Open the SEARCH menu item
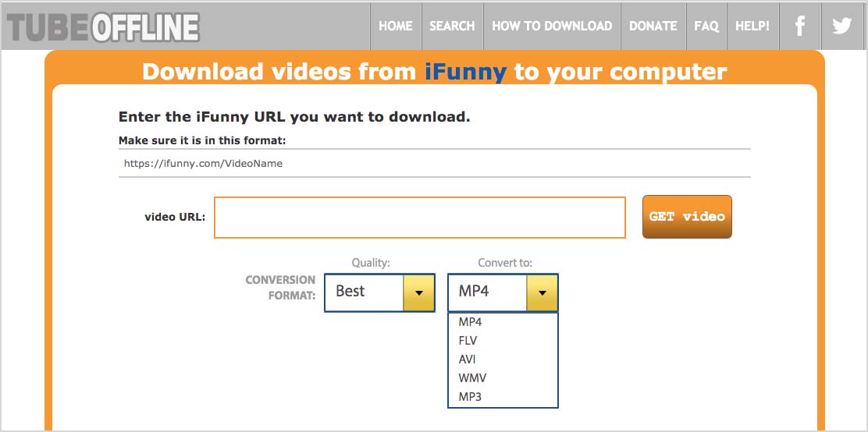This screenshot has height=432, width=868. pyautogui.click(x=452, y=26)
